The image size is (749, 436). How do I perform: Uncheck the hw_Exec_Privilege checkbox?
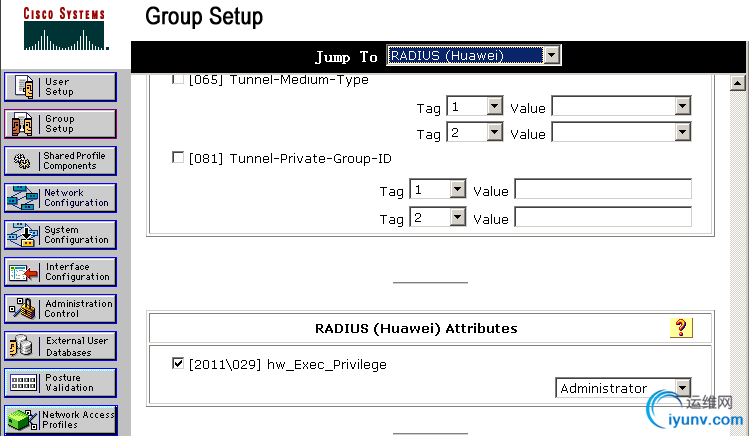click(178, 363)
